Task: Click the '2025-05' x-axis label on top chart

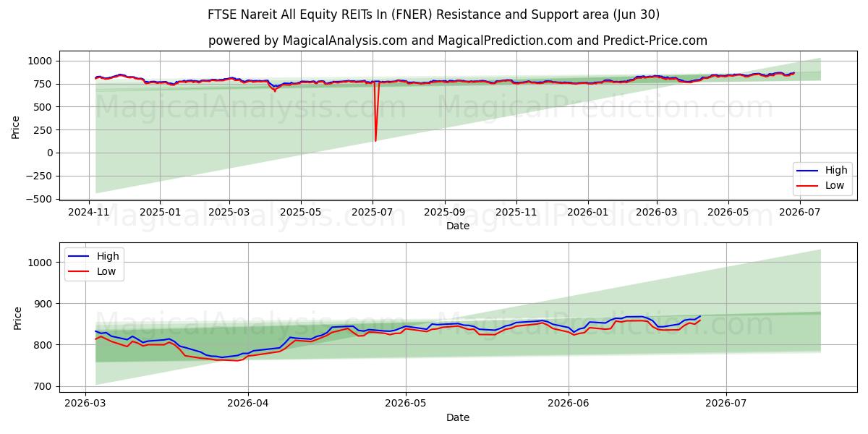Action: pos(301,213)
